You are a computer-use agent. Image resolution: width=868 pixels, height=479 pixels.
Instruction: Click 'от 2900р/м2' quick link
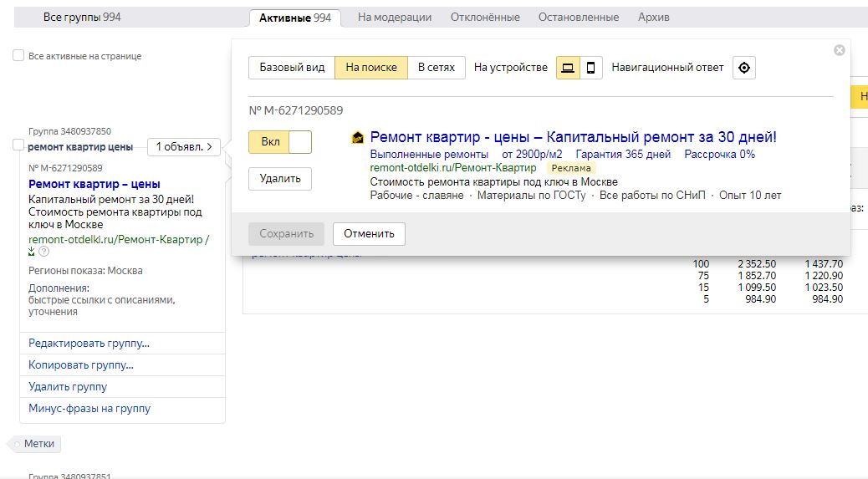(532, 155)
